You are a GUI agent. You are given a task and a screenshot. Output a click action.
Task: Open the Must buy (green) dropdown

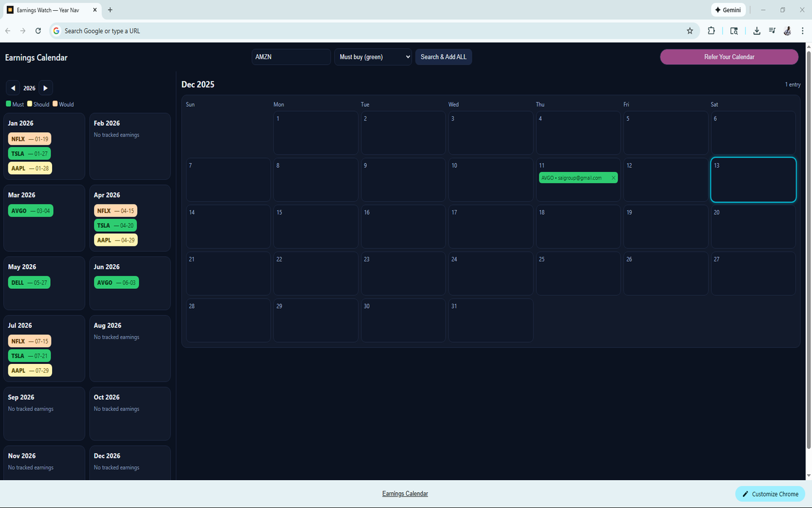point(373,57)
